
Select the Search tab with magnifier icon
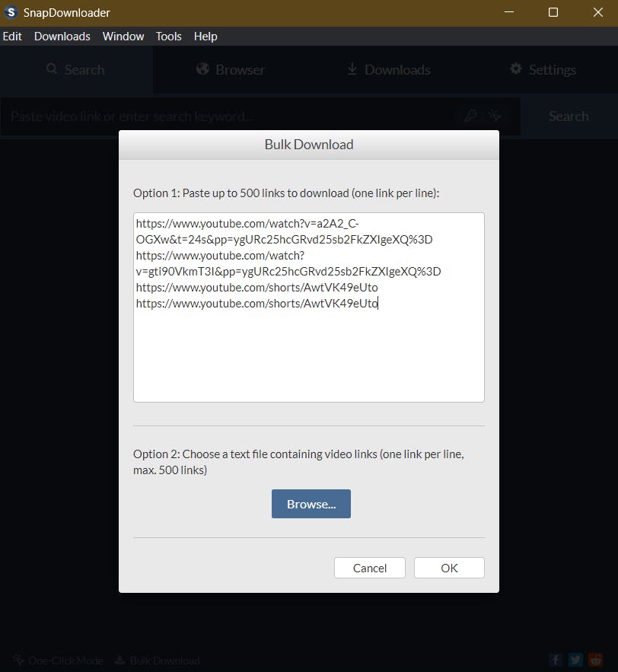76,69
